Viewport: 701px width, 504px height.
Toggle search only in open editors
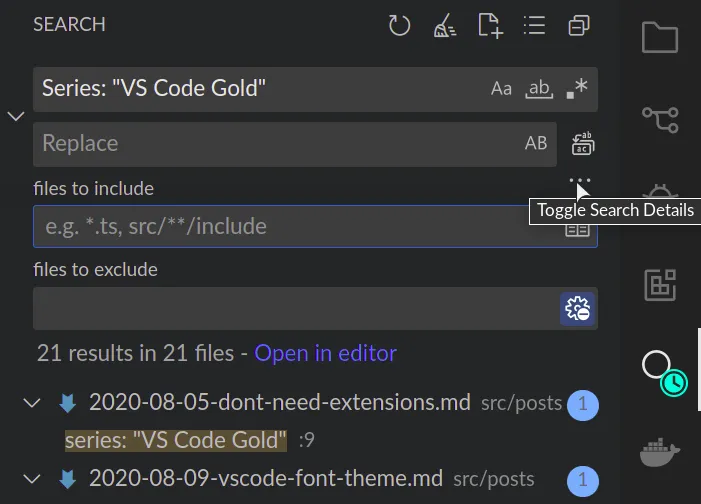(x=577, y=230)
